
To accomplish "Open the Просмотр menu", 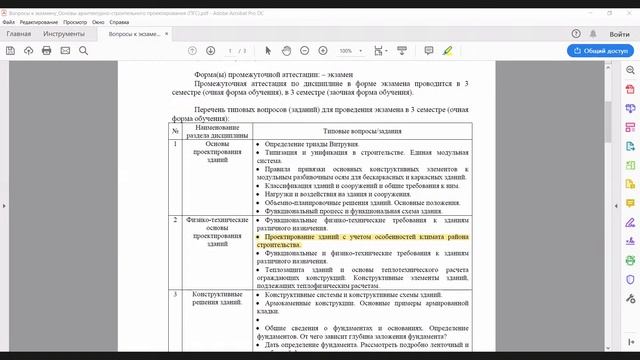I will [x=75, y=22].
